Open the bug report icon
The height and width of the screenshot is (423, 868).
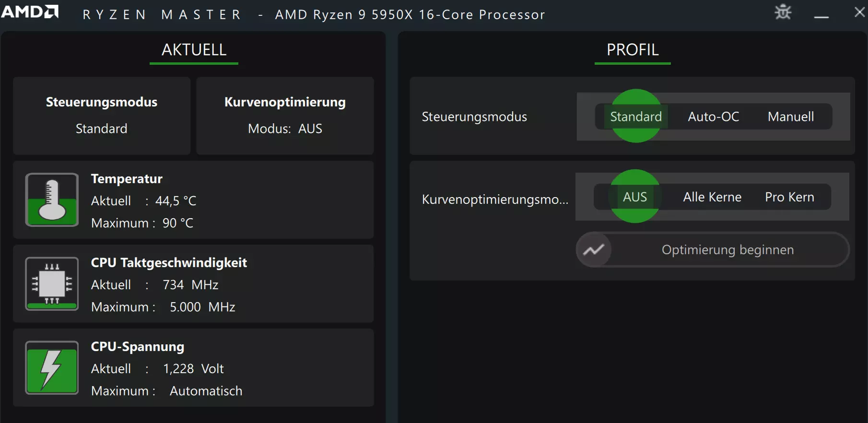click(783, 12)
